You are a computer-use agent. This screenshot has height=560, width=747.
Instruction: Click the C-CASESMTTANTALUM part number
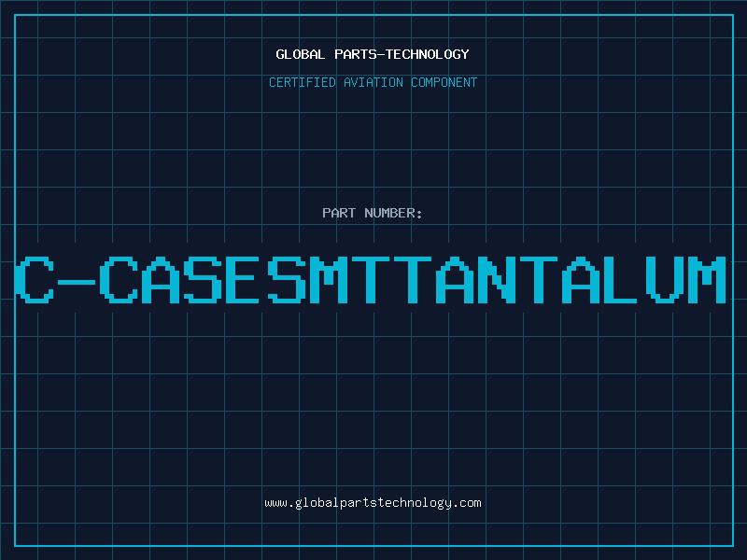coord(371,280)
